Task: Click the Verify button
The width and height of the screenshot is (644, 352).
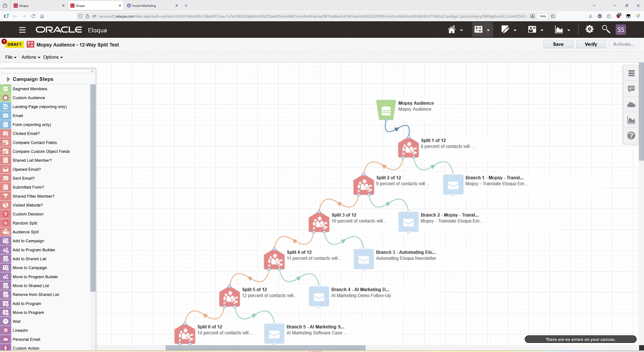Action: tap(591, 44)
